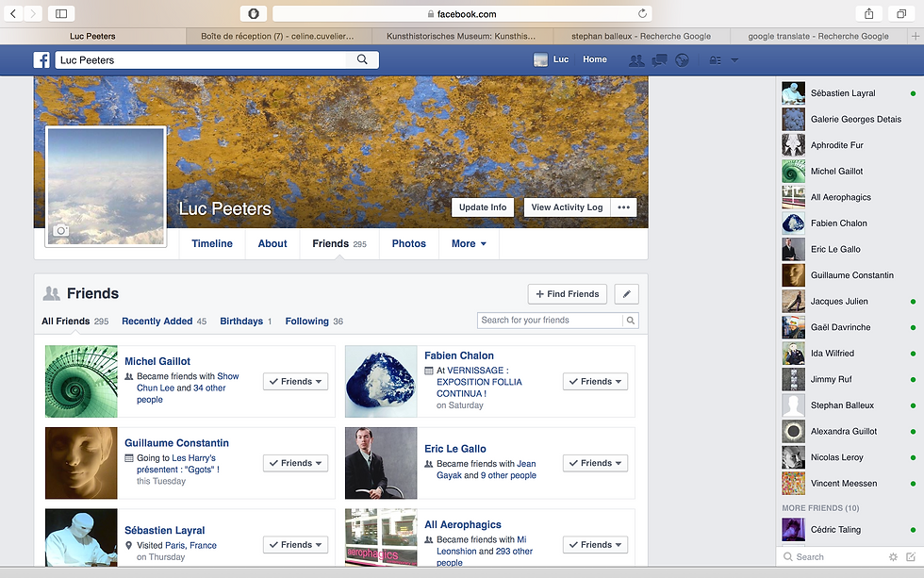924x578 pixels.
Task: Open Friends dropdown for Guillaume Constantin
Action: pyautogui.click(x=296, y=463)
